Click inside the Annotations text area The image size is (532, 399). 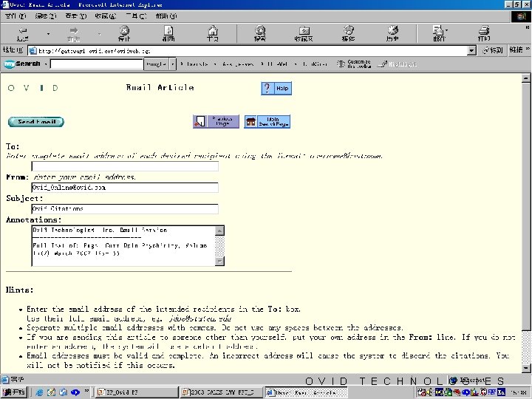point(123,245)
